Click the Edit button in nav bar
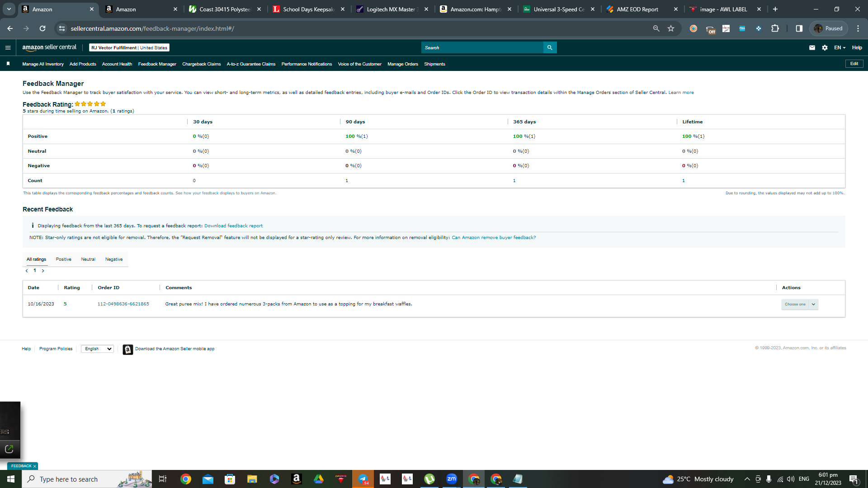This screenshot has height=488, width=868. pyautogui.click(x=854, y=64)
